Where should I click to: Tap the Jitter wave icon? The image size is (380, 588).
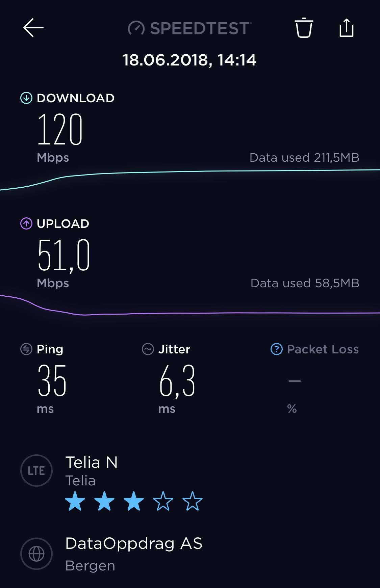tap(148, 349)
